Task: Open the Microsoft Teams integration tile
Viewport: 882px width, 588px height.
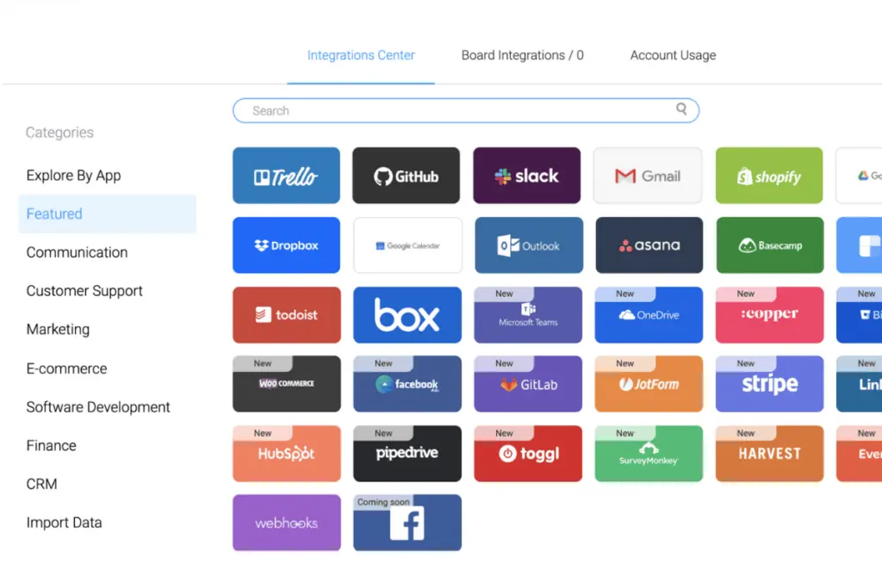Action: 528,315
